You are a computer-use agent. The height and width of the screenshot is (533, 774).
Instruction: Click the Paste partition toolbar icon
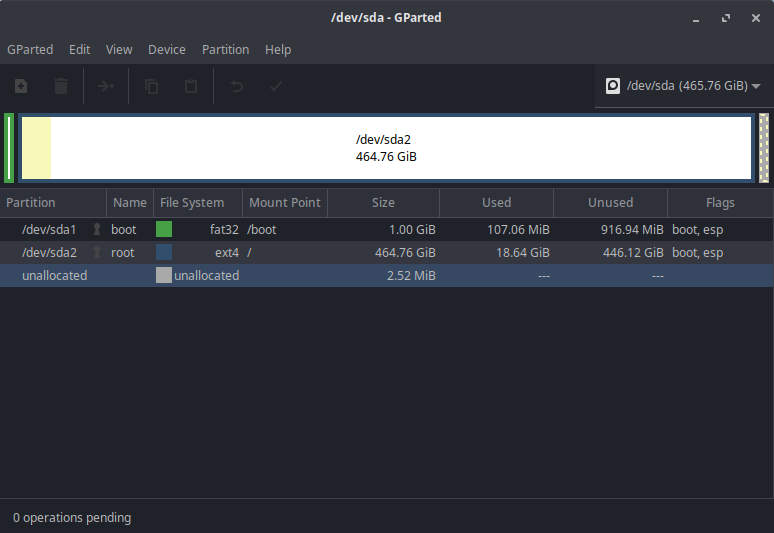190,87
